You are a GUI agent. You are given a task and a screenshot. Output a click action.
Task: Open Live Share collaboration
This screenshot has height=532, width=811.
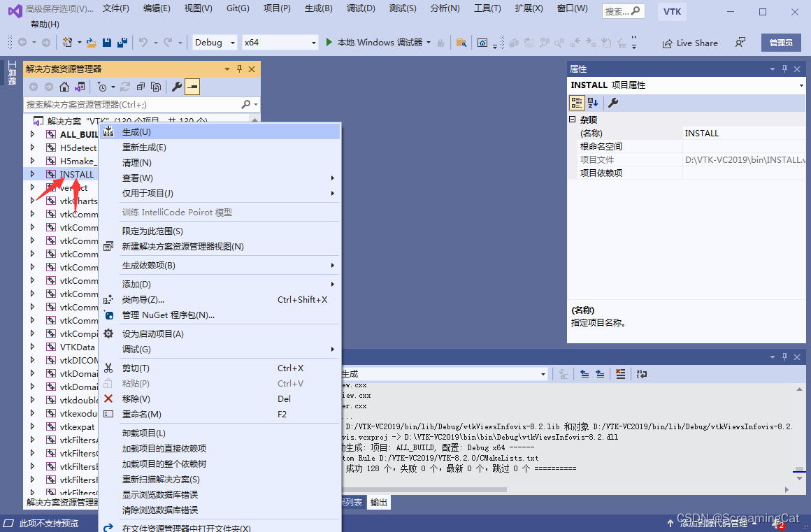click(690, 43)
